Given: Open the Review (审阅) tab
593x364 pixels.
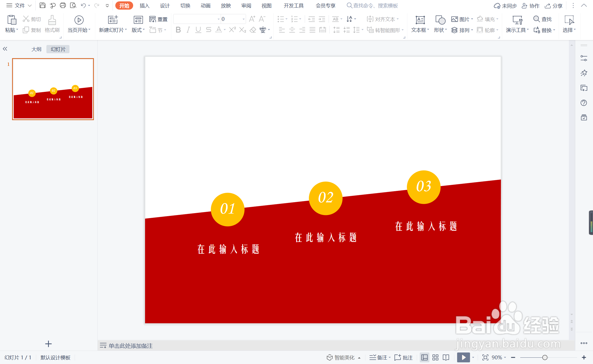Looking at the screenshot, I should pyautogui.click(x=246, y=5).
